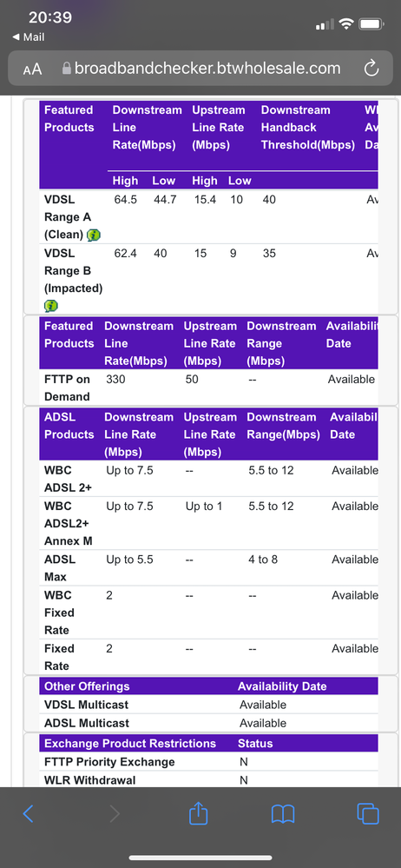The image size is (401, 868).
Task: Open the AA text size menu
Action: (x=32, y=70)
